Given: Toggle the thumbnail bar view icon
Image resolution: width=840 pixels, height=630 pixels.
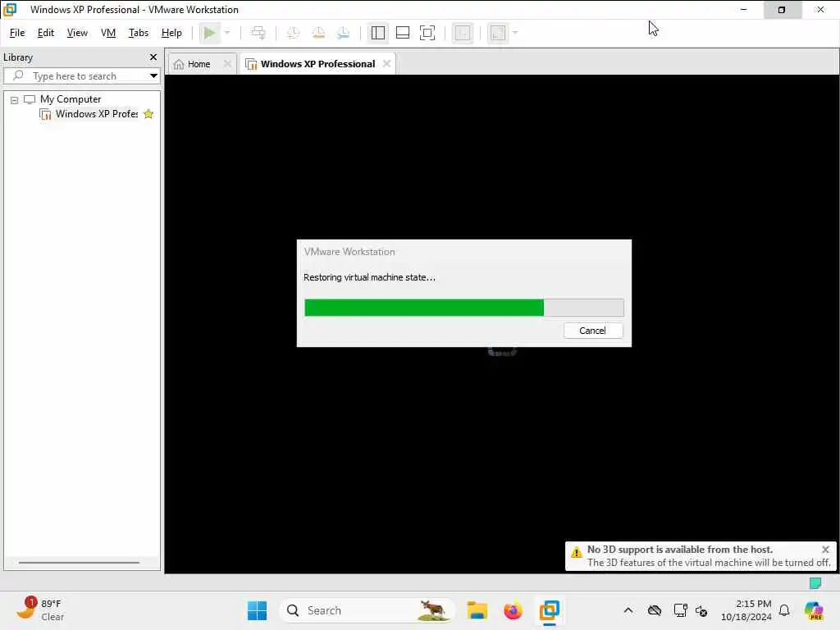Looking at the screenshot, I should 402,33.
